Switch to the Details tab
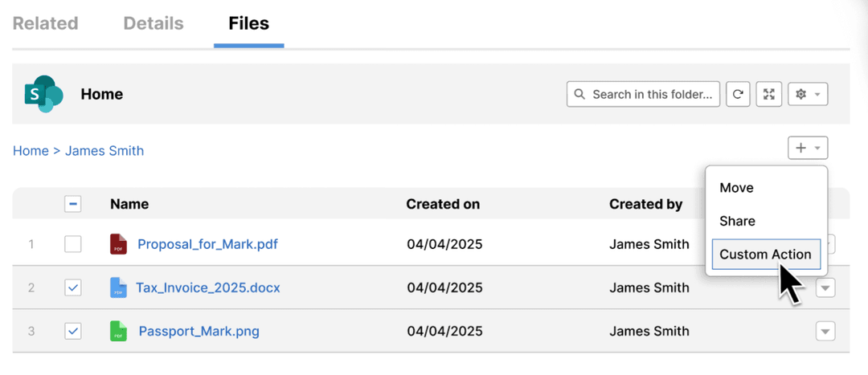Screen dimensions: 868x375 click(x=154, y=23)
